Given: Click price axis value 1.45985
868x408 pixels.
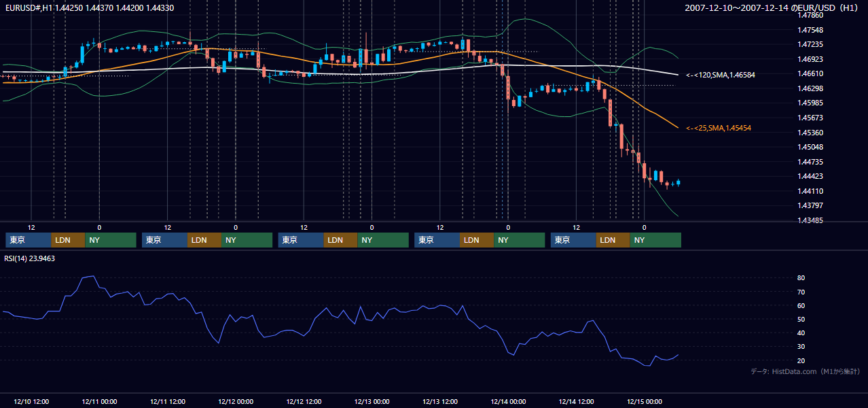Looking at the screenshot, I should pos(810,103).
